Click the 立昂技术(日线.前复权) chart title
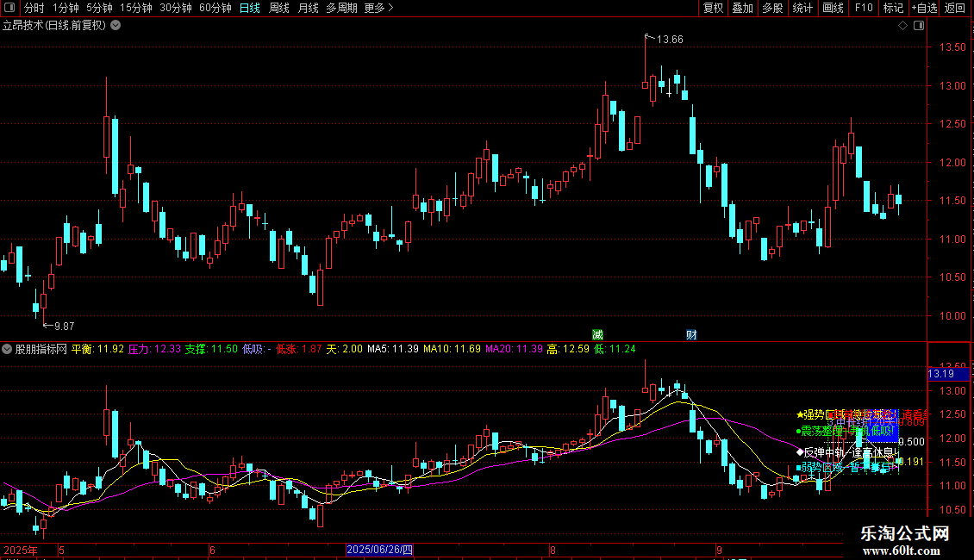Viewport: 974px width, 560px height. pos(54,25)
